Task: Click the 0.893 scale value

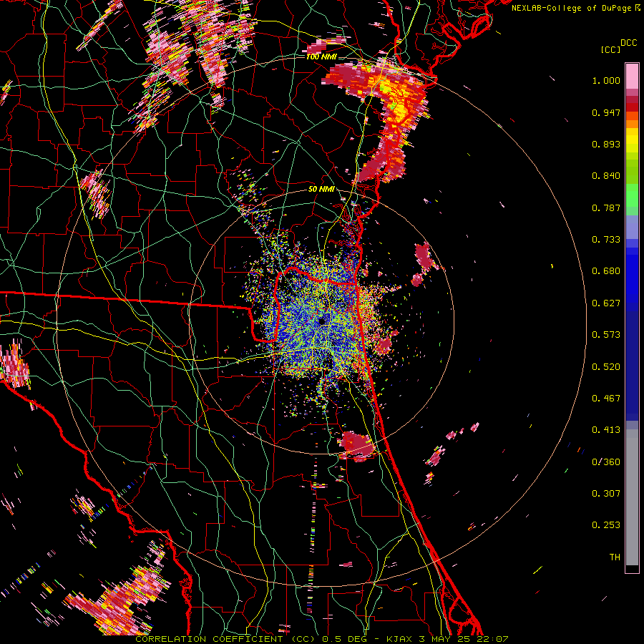Action: coord(606,144)
